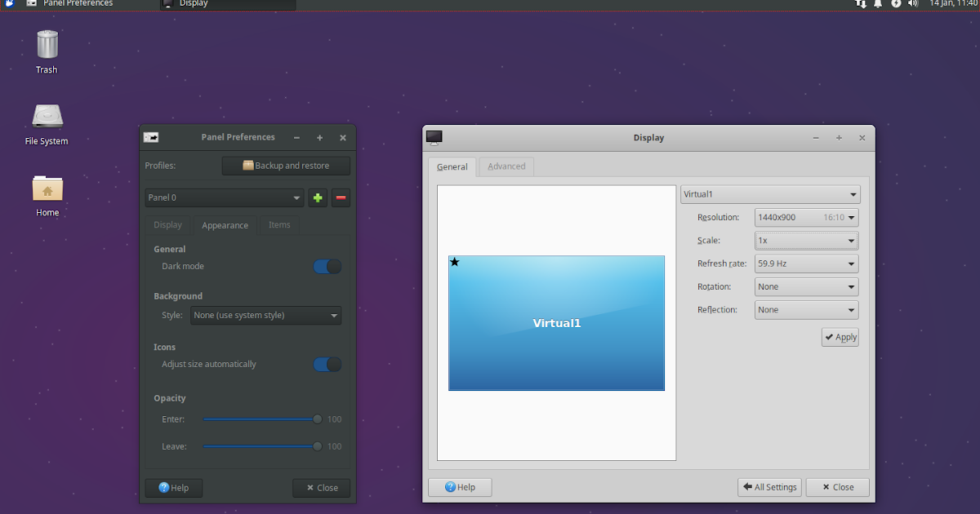Open the Rotation dropdown set to None
This screenshot has width=980, height=514.
806,286
